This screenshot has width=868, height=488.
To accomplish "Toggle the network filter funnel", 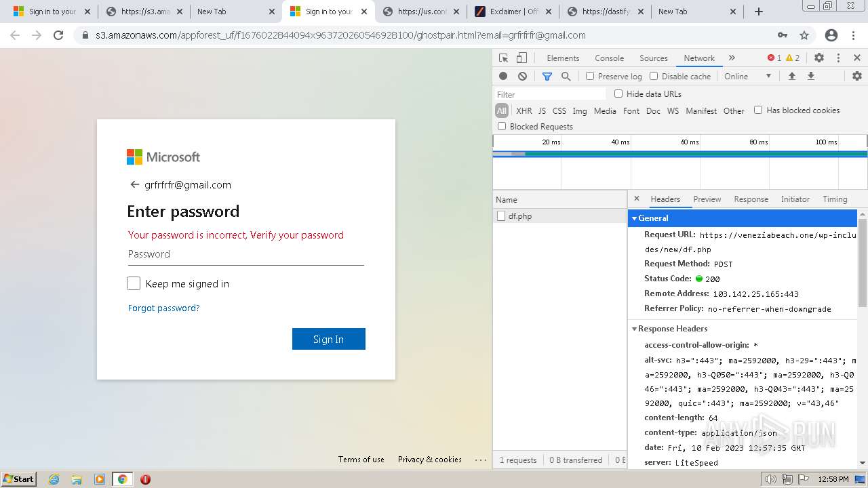I will click(x=547, y=77).
